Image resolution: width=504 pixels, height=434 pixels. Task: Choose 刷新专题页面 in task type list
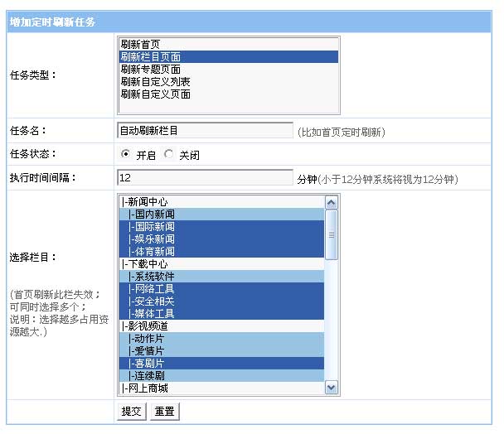coord(150,70)
